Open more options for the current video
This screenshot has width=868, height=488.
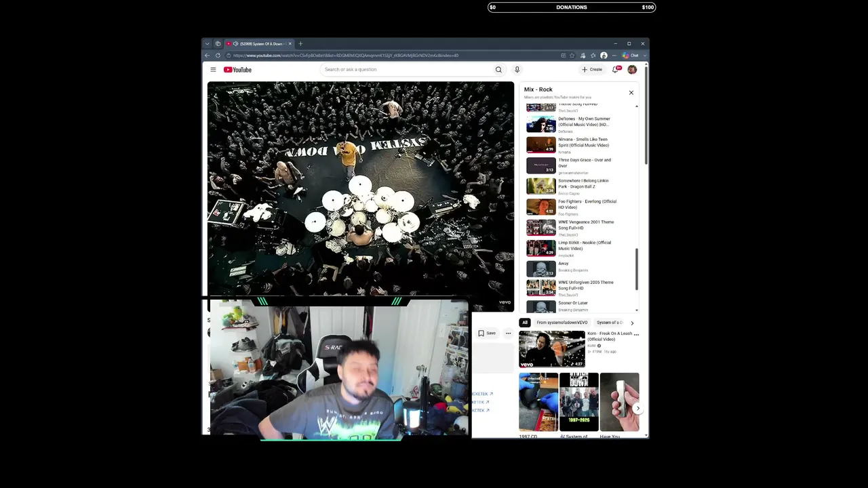pos(508,333)
